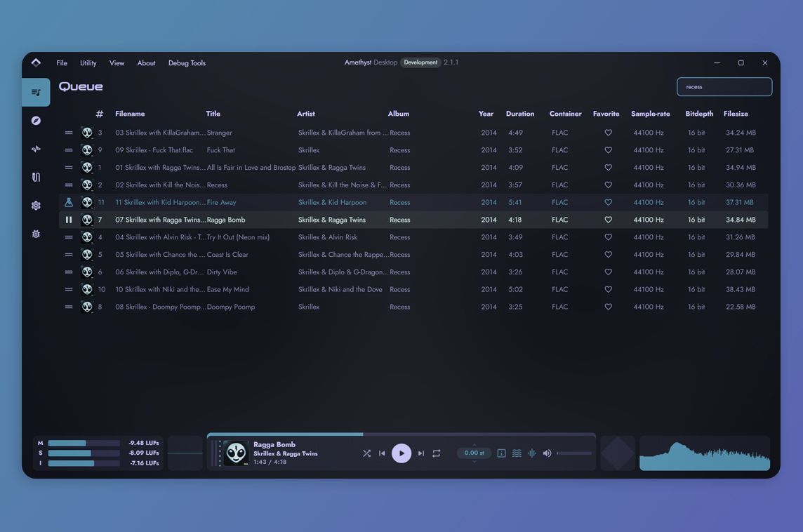Viewport: 803px width, 532px height.
Task: Sort the queue by Duration column
Action: click(x=520, y=114)
